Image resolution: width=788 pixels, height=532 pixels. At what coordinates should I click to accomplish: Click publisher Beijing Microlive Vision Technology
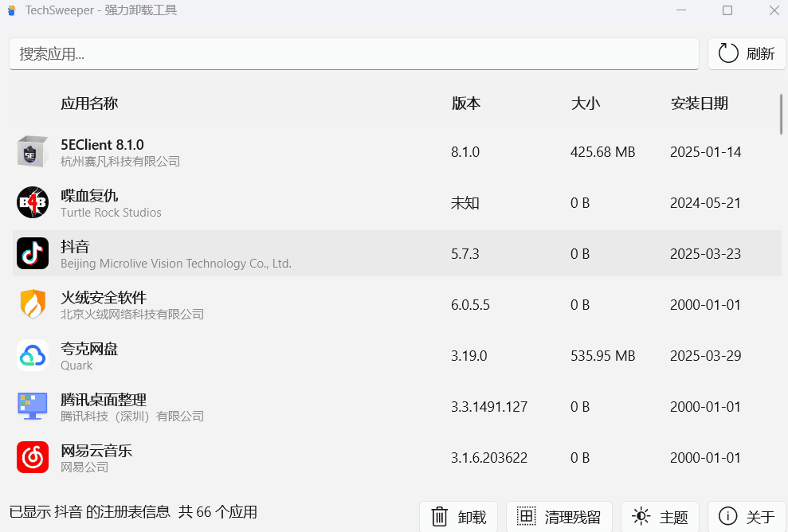coord(176,264)
